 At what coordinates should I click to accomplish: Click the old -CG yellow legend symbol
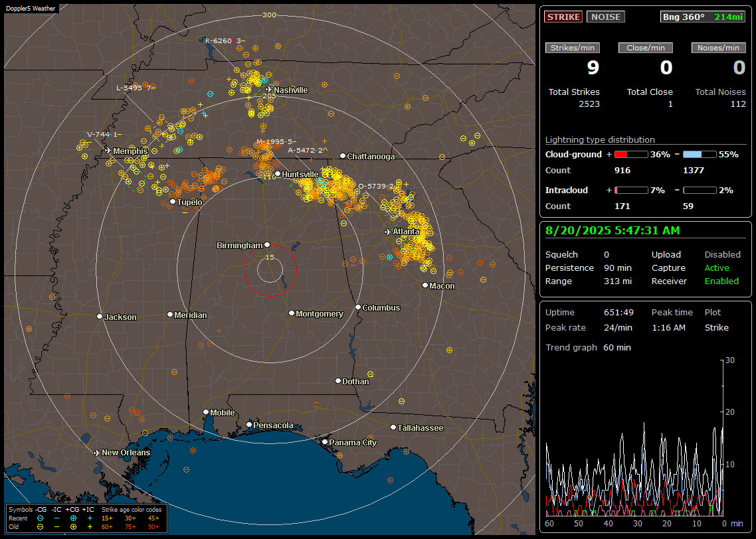click(40, 527)
